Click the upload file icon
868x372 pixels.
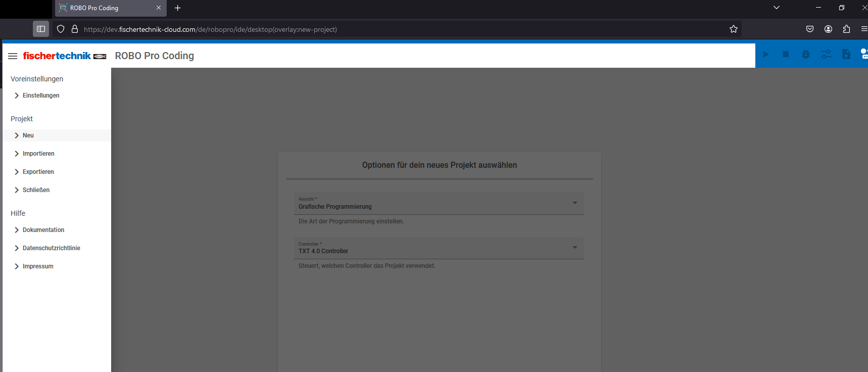846,55
